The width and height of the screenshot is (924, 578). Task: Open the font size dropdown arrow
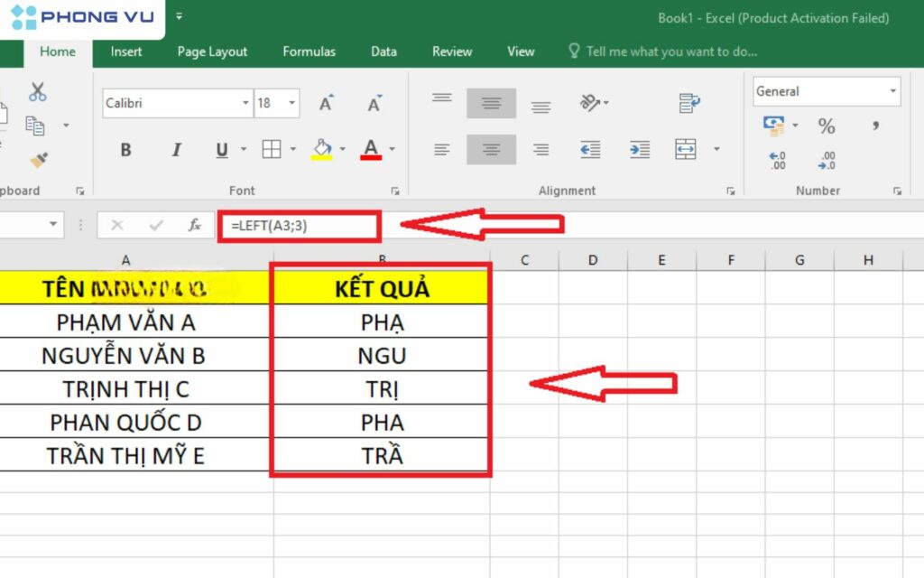coord(292,104)
